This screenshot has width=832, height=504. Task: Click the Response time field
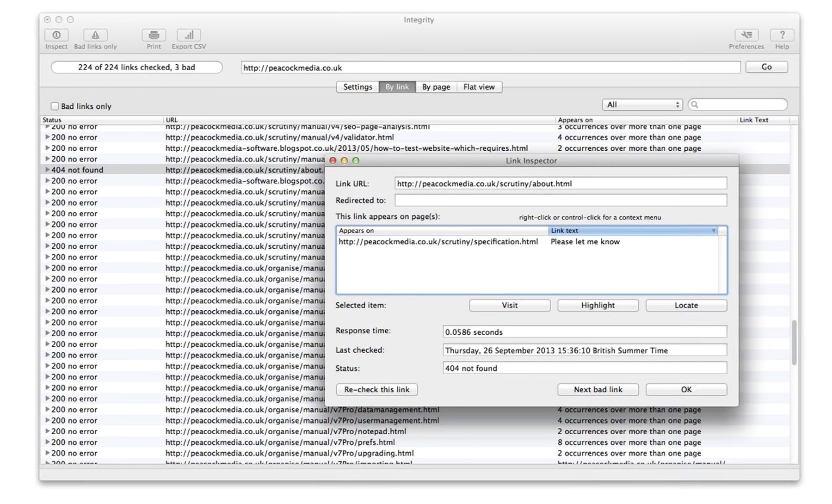[x=585, y=332]
